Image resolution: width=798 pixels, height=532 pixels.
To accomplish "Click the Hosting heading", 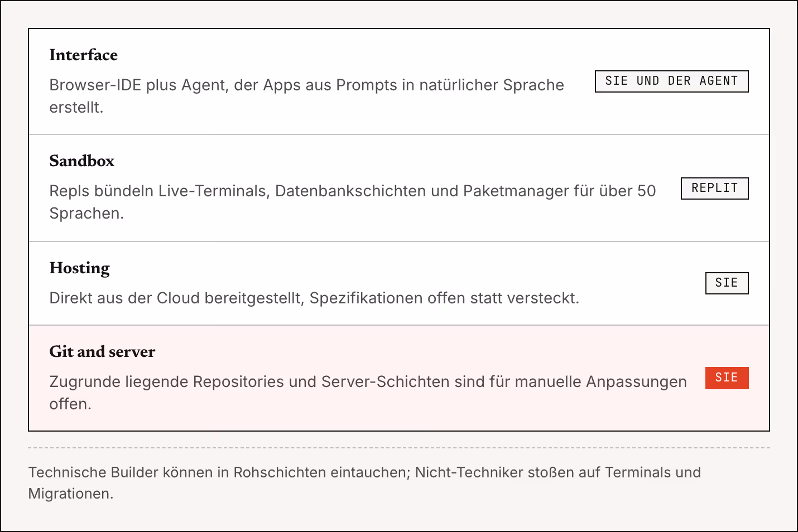I will (x=79, y=268).
